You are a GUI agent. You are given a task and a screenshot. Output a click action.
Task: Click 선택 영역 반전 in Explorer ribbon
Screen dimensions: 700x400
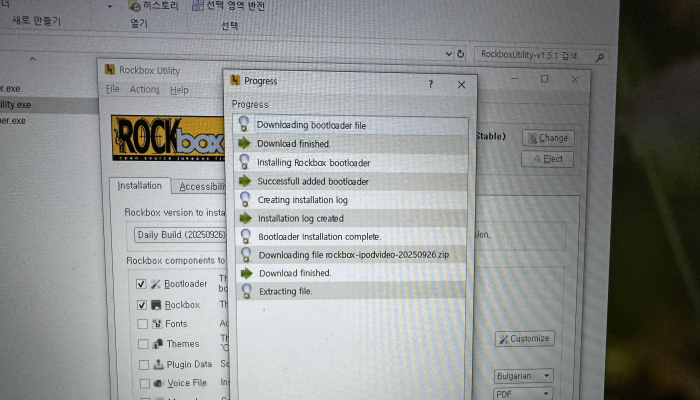229,6
